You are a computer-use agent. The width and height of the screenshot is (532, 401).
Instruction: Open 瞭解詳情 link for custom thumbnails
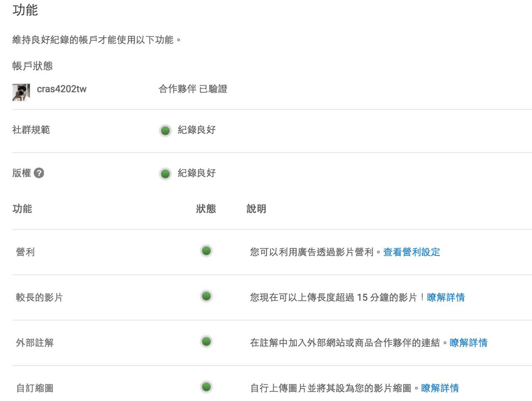point(440,388)
